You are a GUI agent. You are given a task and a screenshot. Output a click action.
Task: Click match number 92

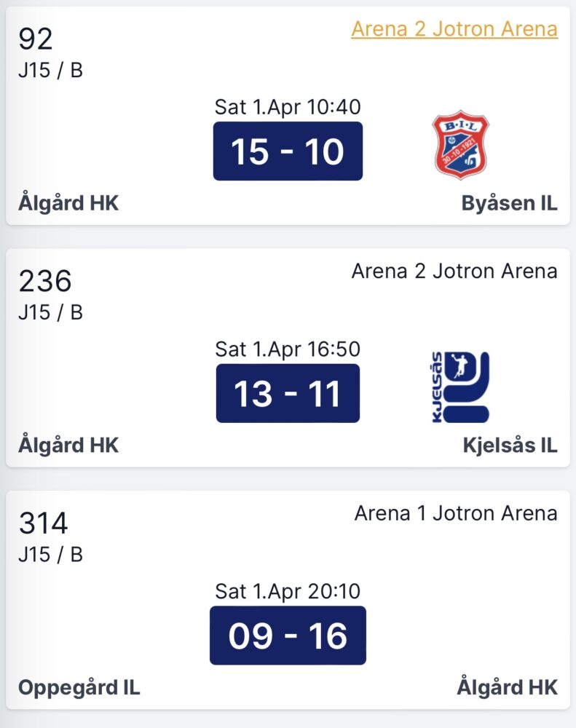(x=35, y=39)
